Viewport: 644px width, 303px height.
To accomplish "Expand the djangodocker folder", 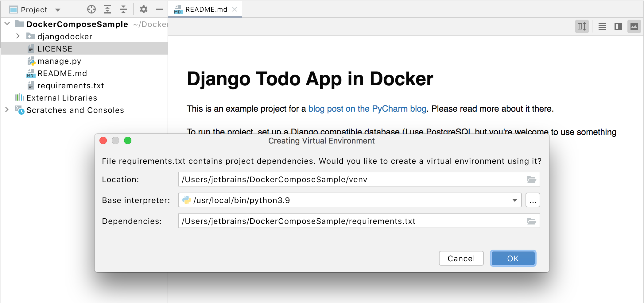I will [17, 36].
